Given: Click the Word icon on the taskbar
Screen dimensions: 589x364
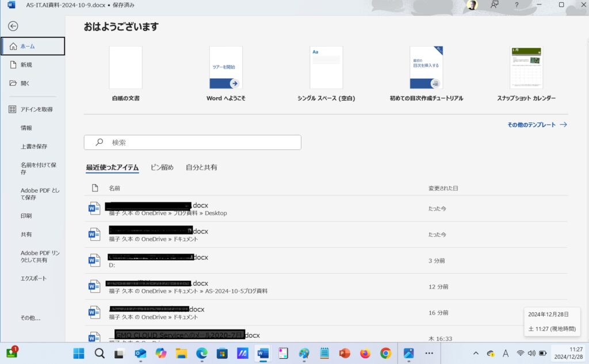Looking at the screenshot, I should (263, 354).
